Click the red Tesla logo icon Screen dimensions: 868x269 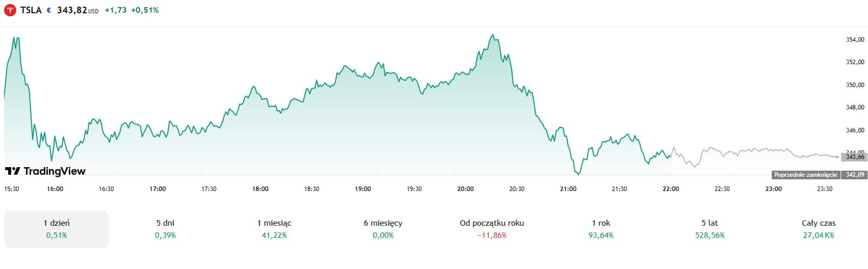(x=10, y=10)
